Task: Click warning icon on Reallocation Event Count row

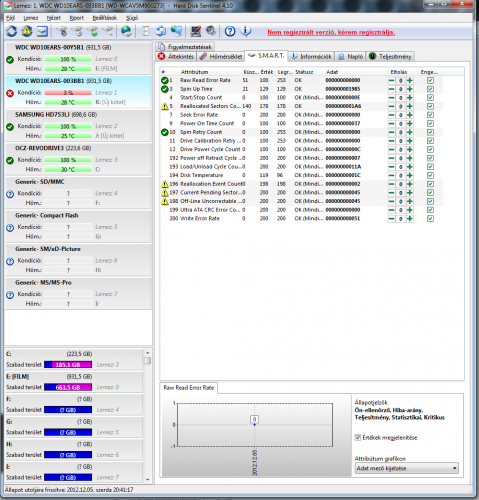Action: tap(164, 184)
